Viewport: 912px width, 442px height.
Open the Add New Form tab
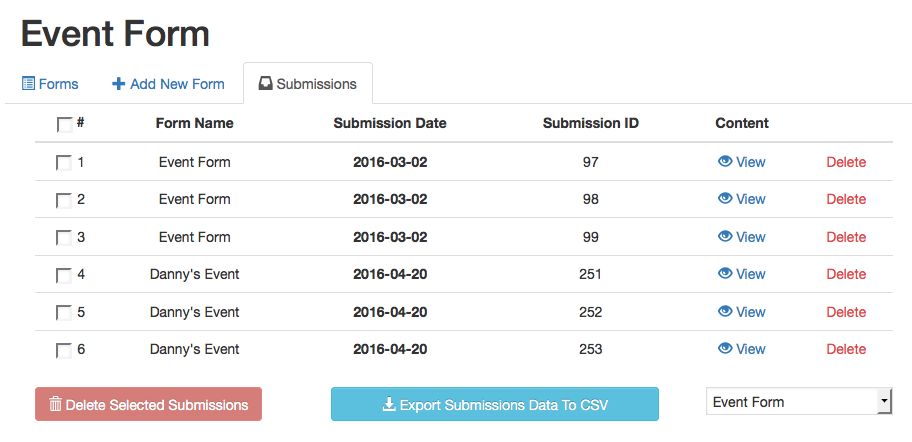pos(168,84)
